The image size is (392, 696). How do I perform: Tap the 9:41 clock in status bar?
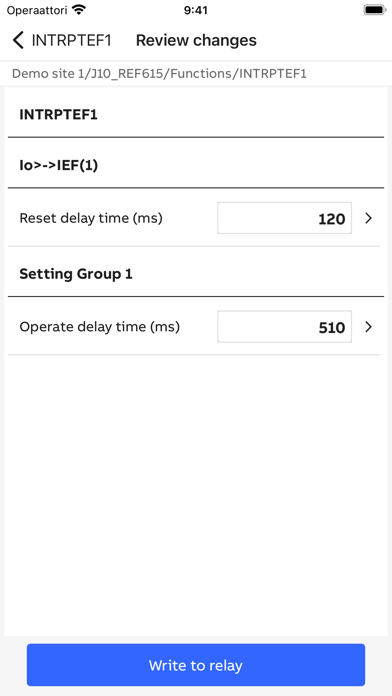196,10
